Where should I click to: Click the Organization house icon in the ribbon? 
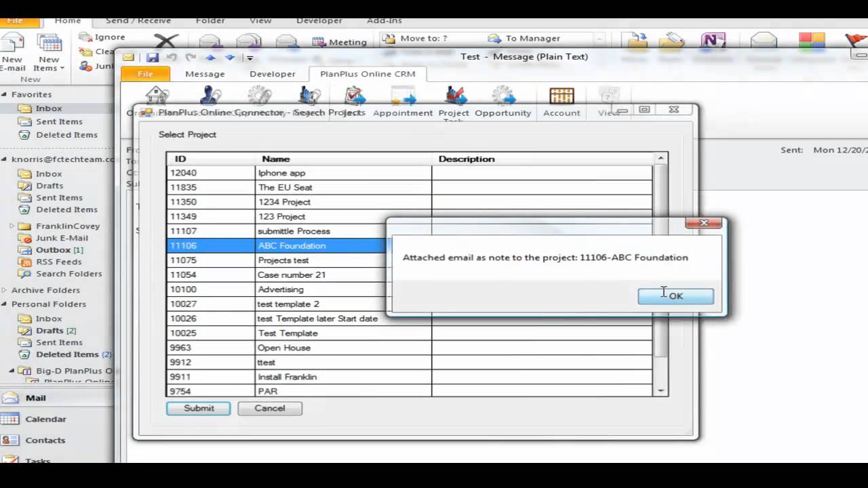tap(157, 96)
